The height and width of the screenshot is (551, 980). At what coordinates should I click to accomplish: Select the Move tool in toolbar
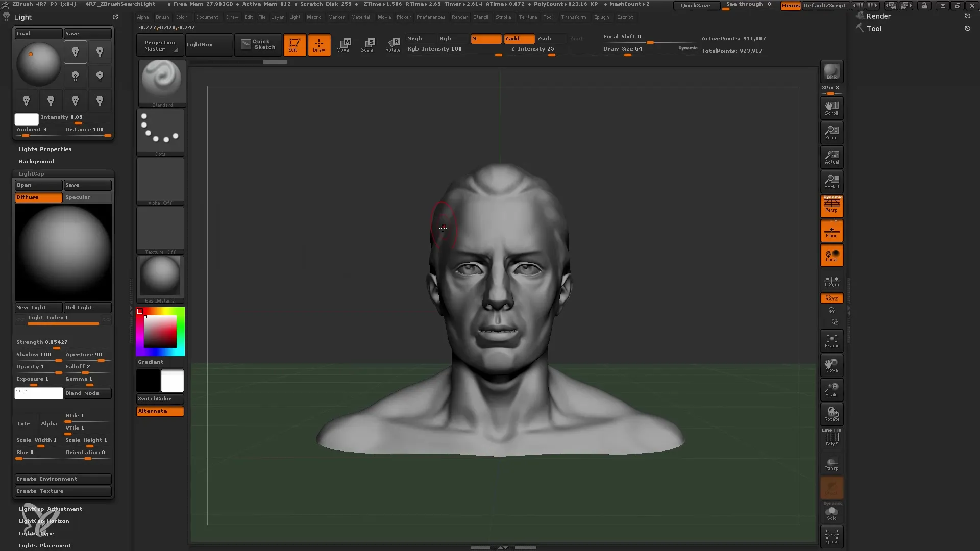[x=344, y=44]
